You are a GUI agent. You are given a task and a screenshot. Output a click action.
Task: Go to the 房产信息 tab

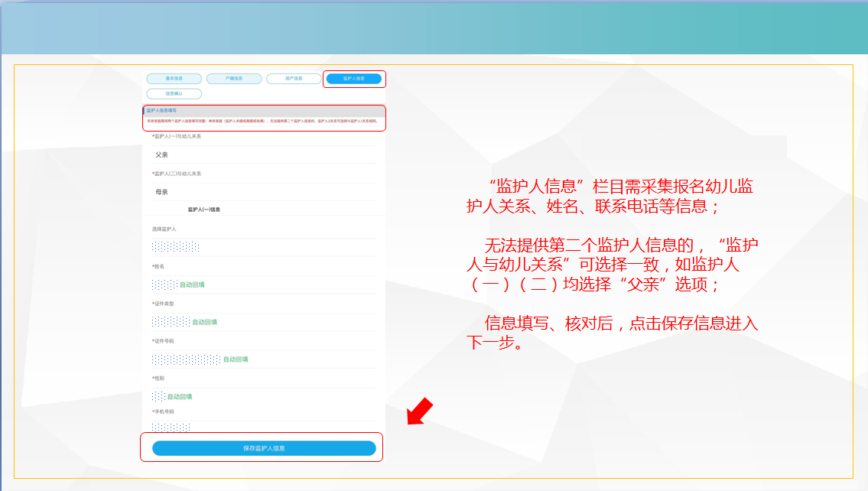[x=294, y=79]
